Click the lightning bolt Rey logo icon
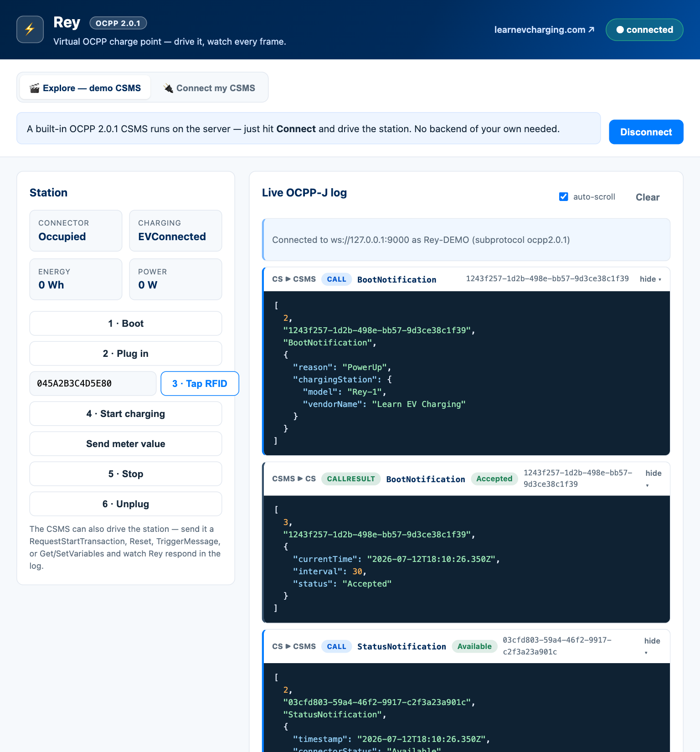The image size is (700, 752). [x=30, y=30]
